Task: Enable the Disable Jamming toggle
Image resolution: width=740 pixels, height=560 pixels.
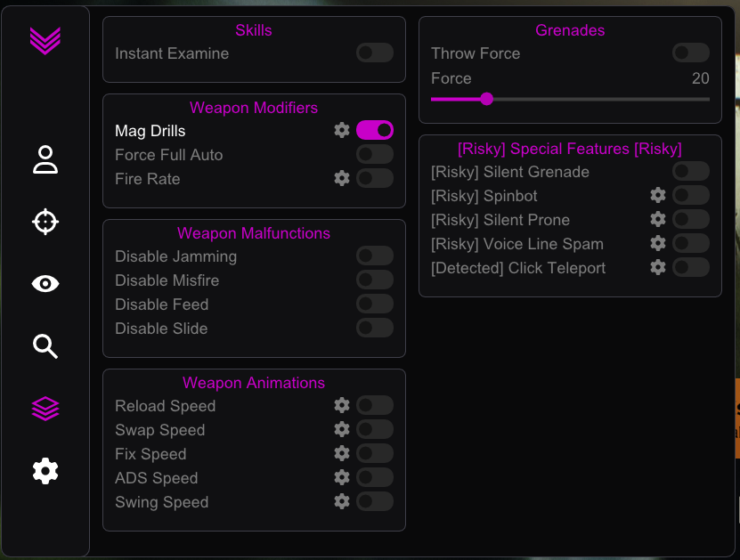Action: tap(375, 256)
